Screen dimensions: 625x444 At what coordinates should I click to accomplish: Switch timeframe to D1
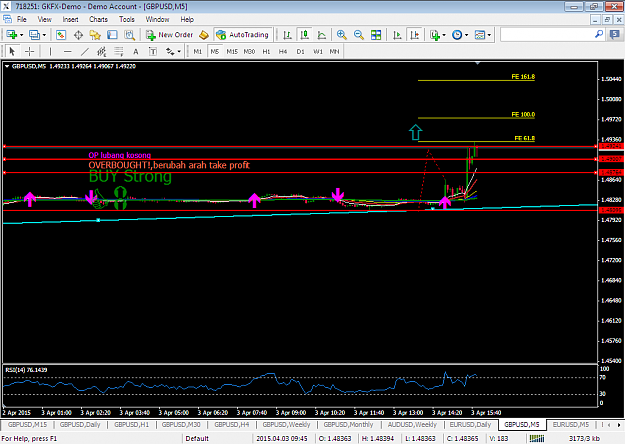(x=301, y=51)
